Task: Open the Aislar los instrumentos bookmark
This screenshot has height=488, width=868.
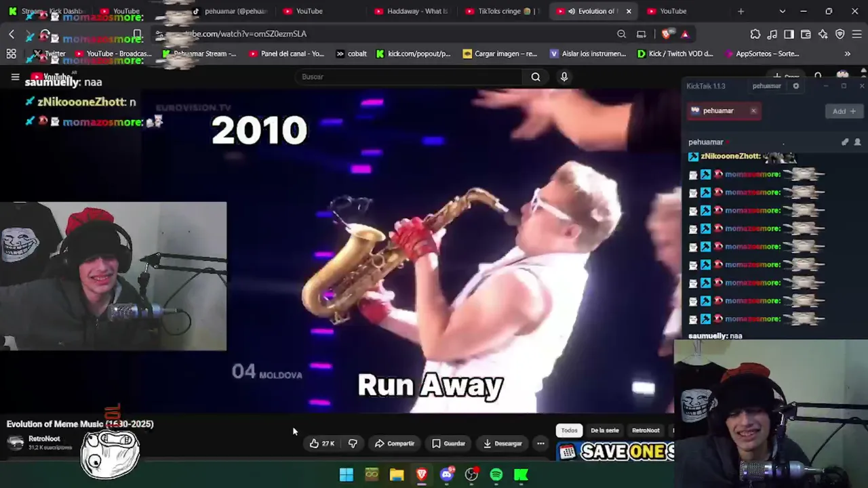Action: pyautogui.click(x=588, y=54)
